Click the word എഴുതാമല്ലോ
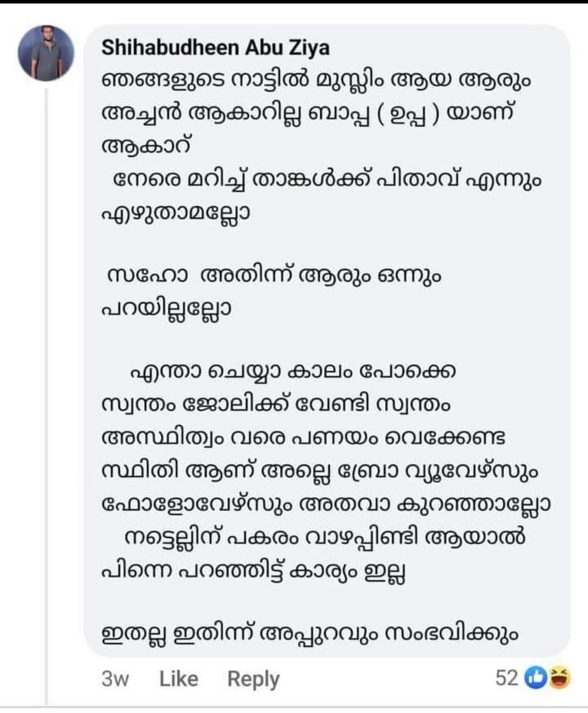 (176, 213)
